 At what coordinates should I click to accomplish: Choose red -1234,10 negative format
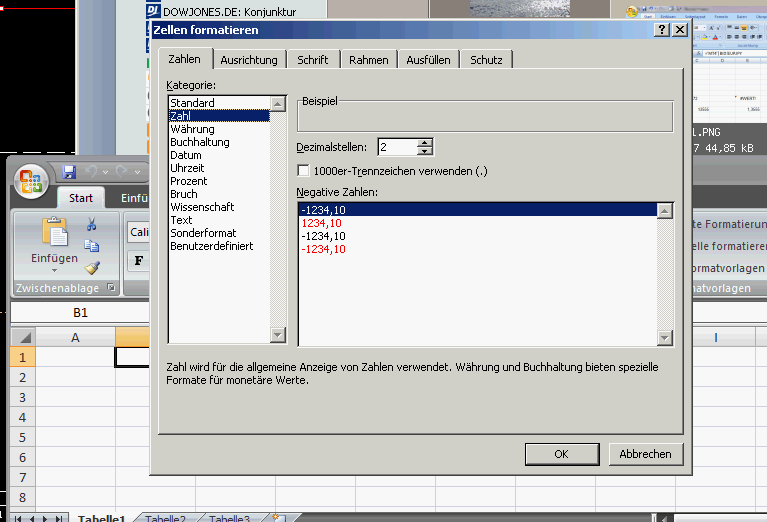pyautogui.click(x=478, y=249)
